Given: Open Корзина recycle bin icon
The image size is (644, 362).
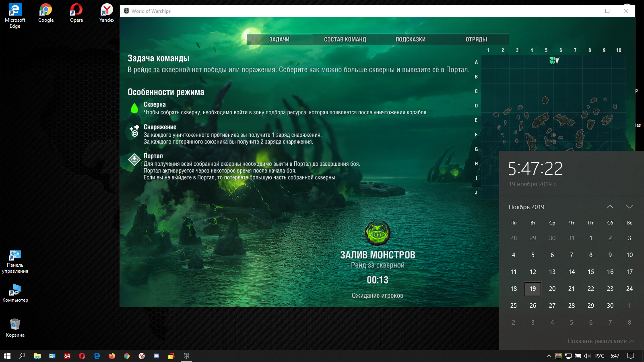Looking at the screenshot, I should pos(15,328).
